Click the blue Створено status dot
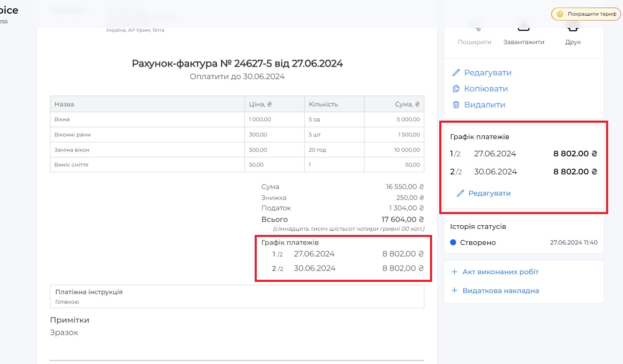Viewport: 623px width, 364px height. pyautogui.click(x=453, y=243)
